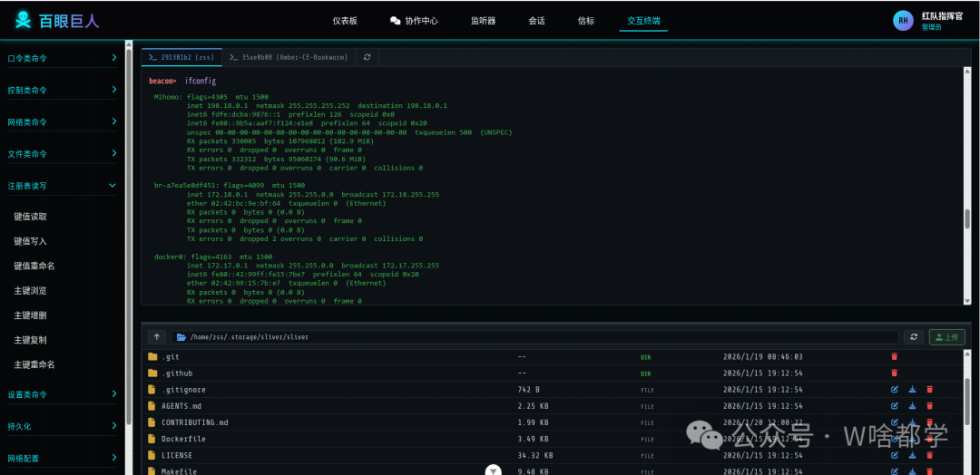This screenshot has width=980, height=475.
Task: Expand the 持久化 menu
Action: point(62,426)
